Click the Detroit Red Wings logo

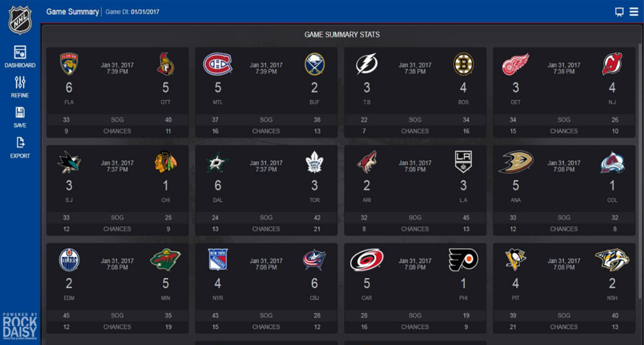(x=516, y=64)
